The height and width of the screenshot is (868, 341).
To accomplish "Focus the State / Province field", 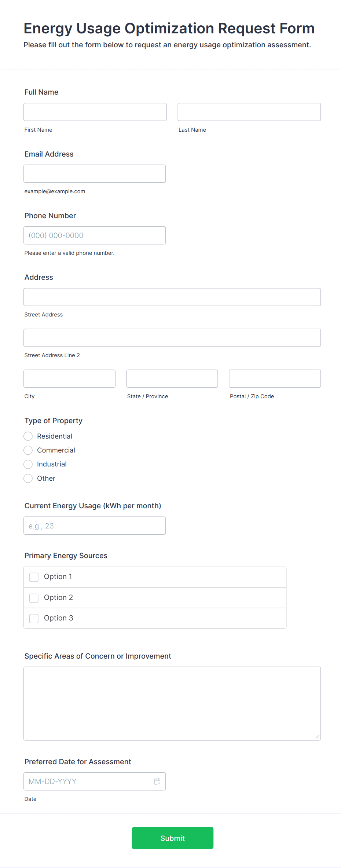I will [x=172, y=378].
